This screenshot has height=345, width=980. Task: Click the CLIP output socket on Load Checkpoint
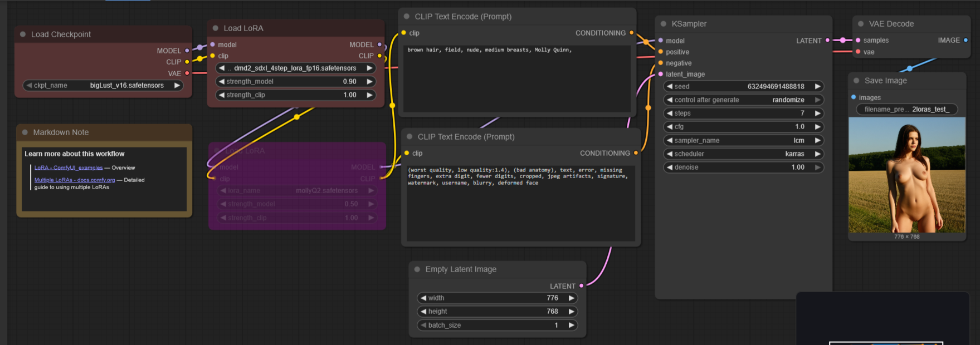coord(187,62)
